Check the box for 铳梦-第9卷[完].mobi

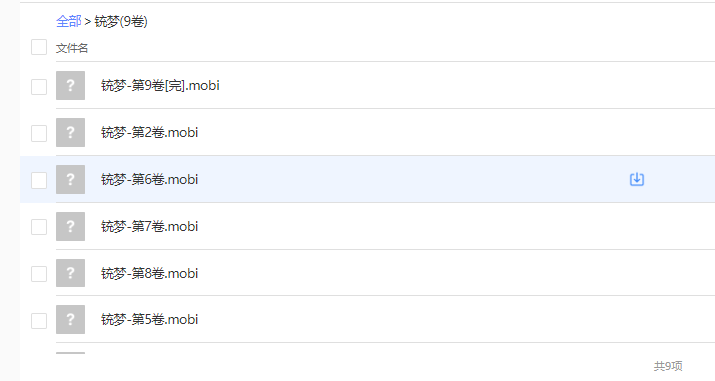(x=39, y=87)
